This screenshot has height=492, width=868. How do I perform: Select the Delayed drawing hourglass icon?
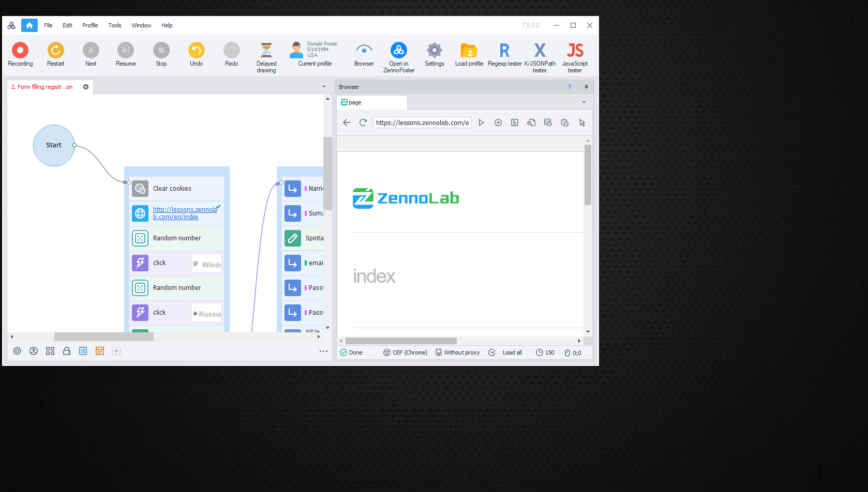266,50
